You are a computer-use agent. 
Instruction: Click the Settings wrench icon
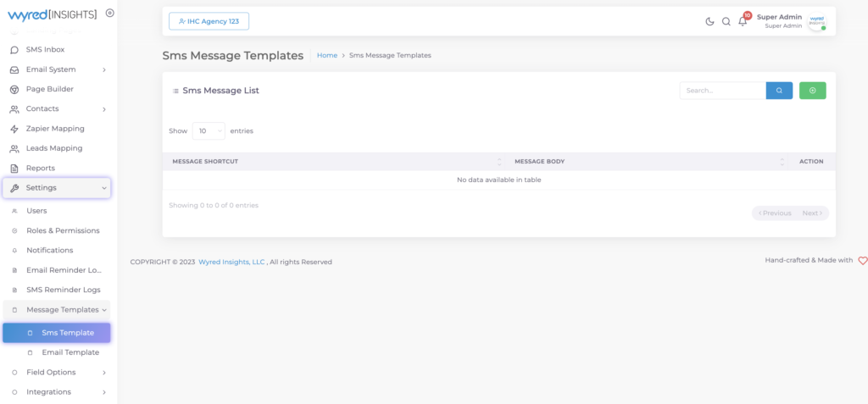(x=14, y=188)
